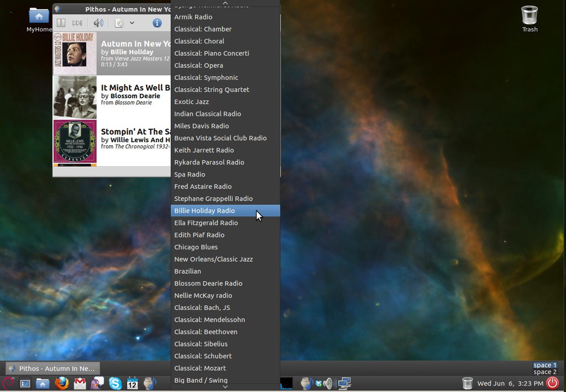Launch Skype from the panel
The width and height of the screenshot is (566, 392).
pyautogui.click(x=115, y=383)
